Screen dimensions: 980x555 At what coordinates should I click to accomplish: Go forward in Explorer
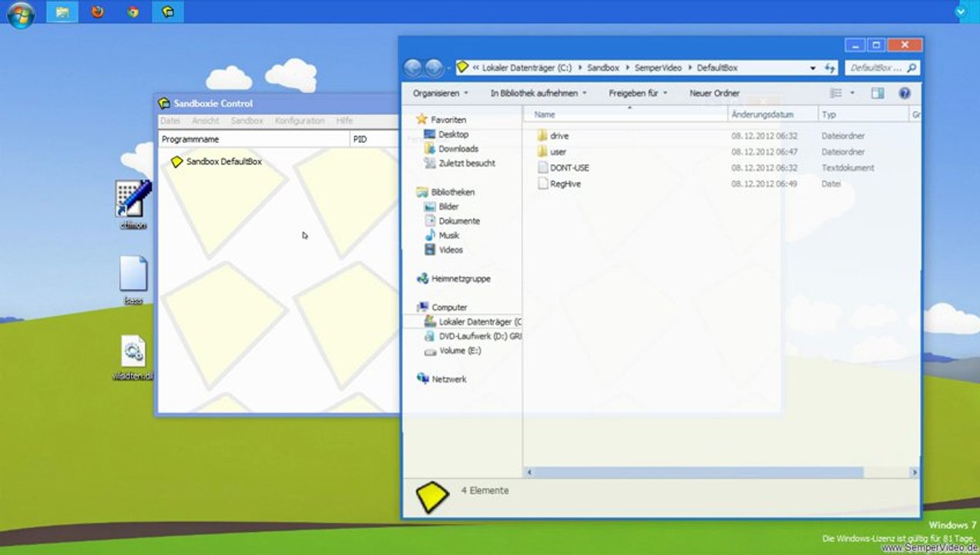coord(434,68)
